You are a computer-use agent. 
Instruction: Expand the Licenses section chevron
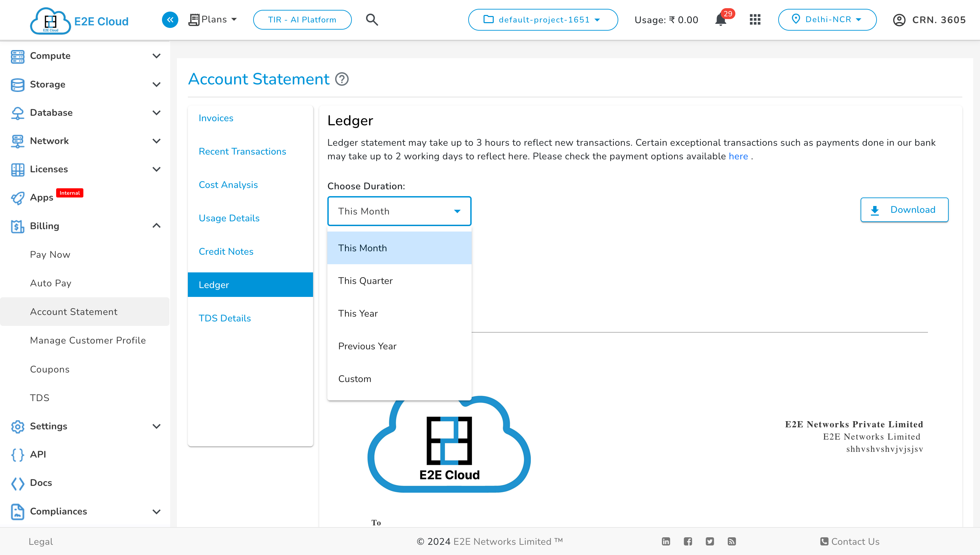(156, 169)
